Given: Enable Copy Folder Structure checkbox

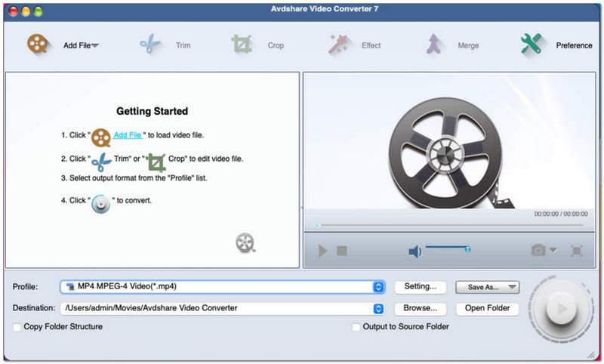Looking at the screenshot, I should (17, 327).
